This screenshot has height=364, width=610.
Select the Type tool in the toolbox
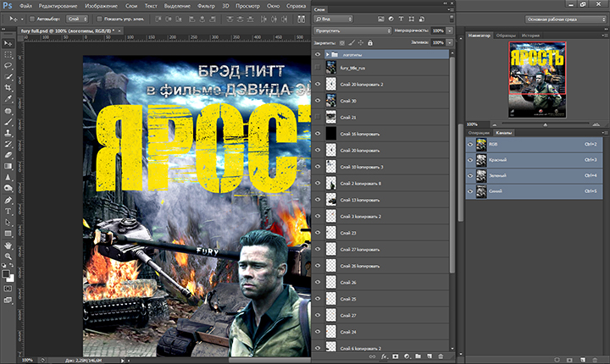(x=8, y=211)
